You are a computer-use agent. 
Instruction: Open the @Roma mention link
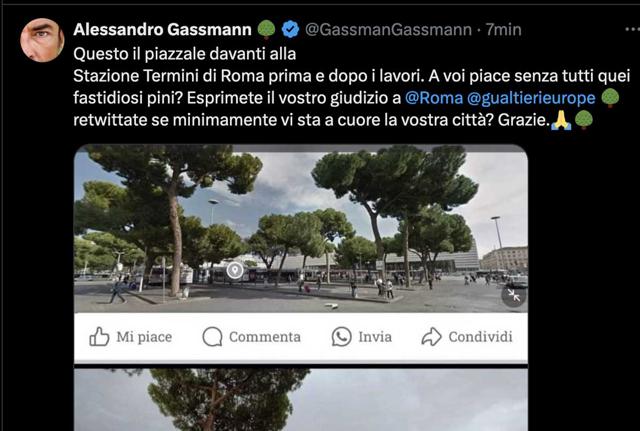click(x=434, y=98)
